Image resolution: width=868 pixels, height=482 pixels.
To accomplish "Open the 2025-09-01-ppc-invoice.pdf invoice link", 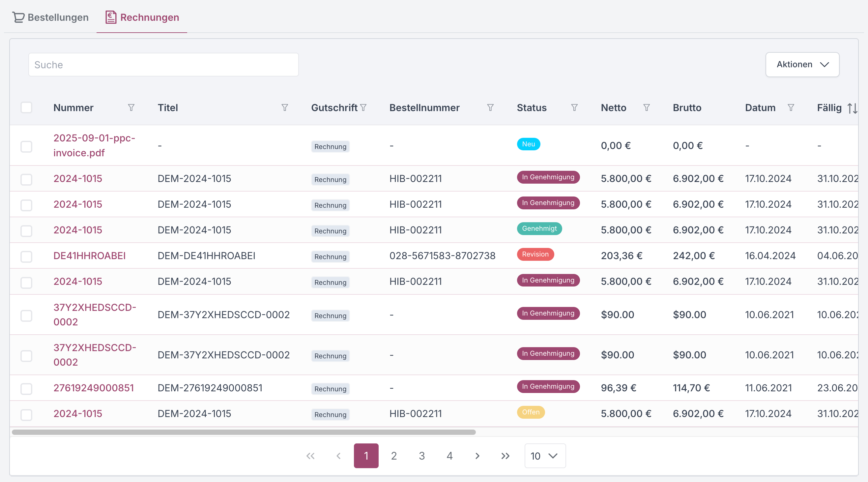I will tap(94, 145).
